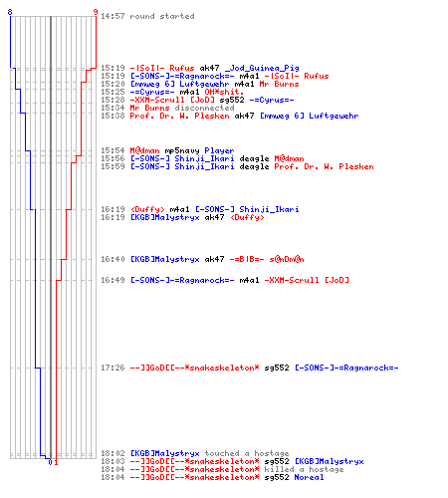Select M@dman in the 15:54 entry
The height and width of the screenshot is (498, 448).
[144, 150]
